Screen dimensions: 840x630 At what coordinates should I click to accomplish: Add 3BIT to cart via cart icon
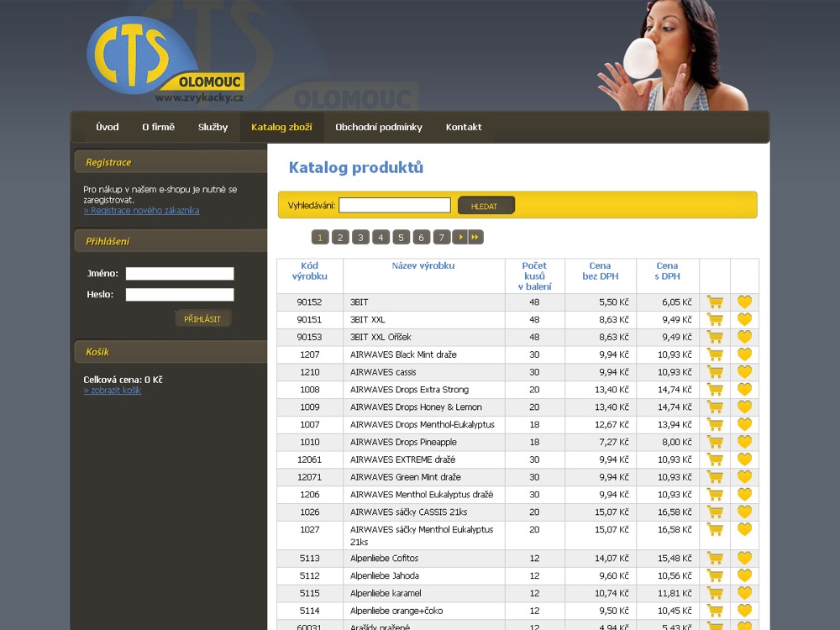click(715, 302)
